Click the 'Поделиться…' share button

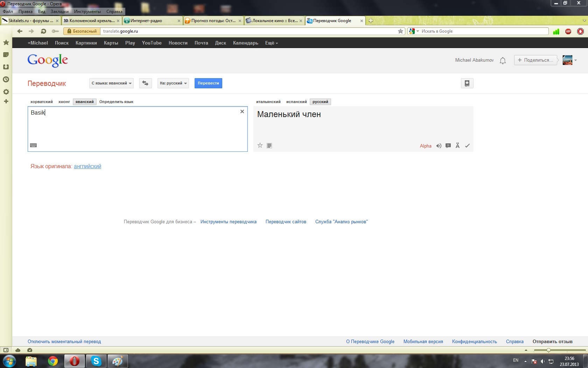click(x=535, y=60)
